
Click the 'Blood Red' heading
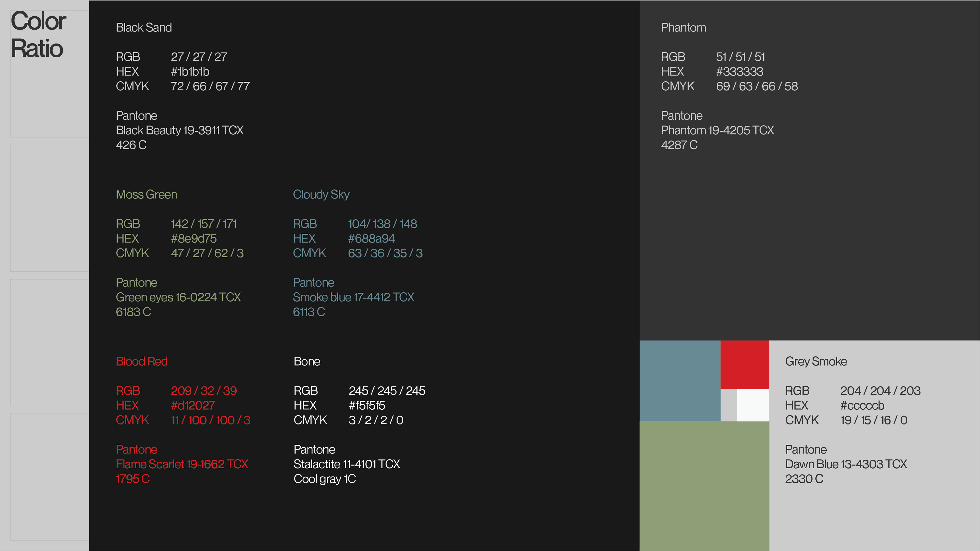(142, 361)
